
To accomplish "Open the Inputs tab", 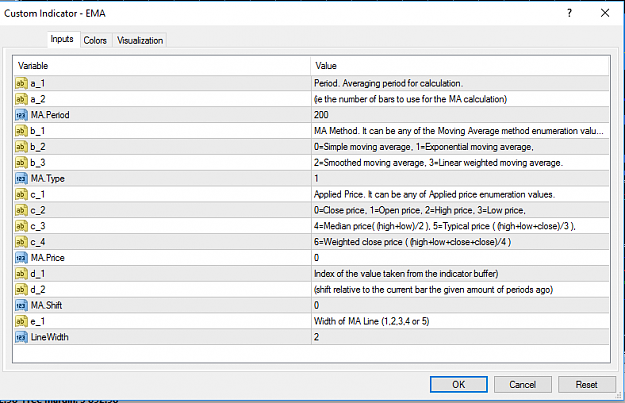I will pyautogui.click(x=62, y=39).
